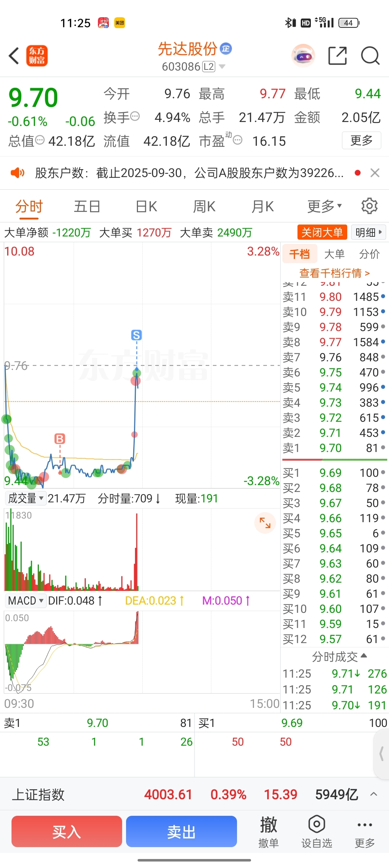Open the stock code 603086 dropdown arrow
389x868 pixels.
coord(222,67)
